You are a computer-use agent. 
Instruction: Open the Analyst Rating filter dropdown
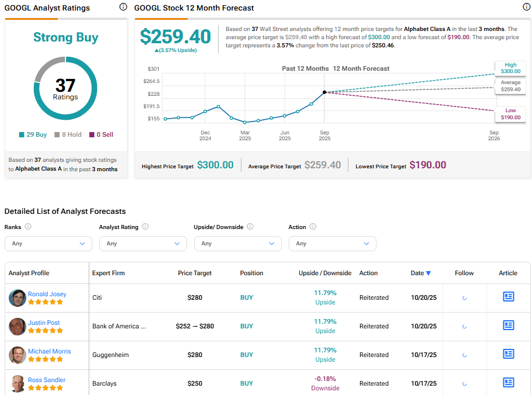click(x=143, y=244)
